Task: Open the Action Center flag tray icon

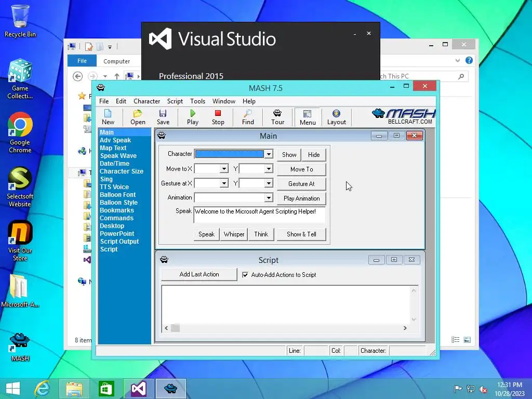Action: (x=458, y=389)
